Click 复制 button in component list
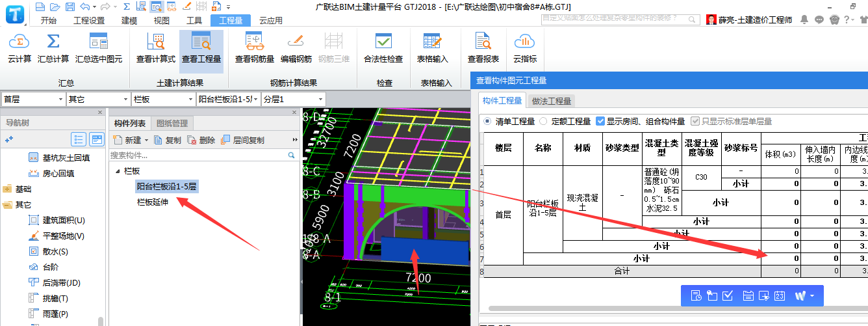Image resolution: width=868 pixels, height=326 pixels. [x=168, y=140]
